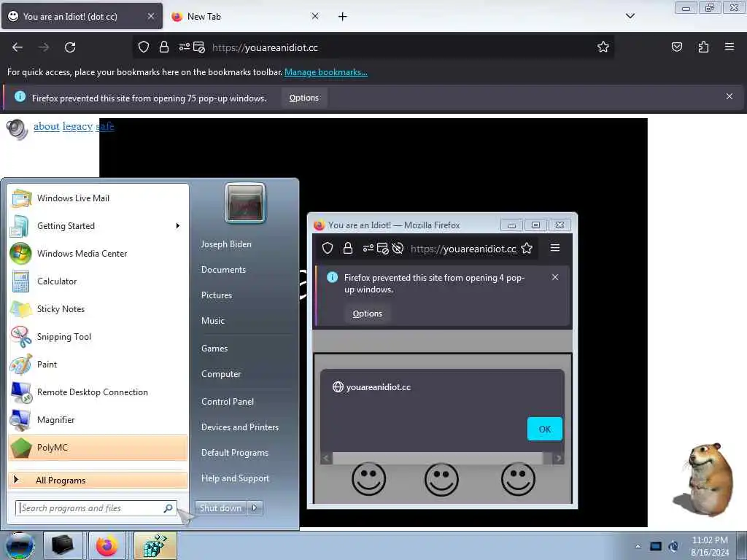
Task: Open list all tabs dropdown chevron
Action: coord(630,16)
